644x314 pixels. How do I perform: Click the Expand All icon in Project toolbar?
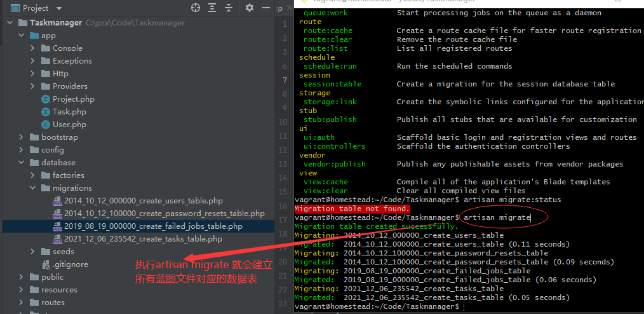point(212,8)
